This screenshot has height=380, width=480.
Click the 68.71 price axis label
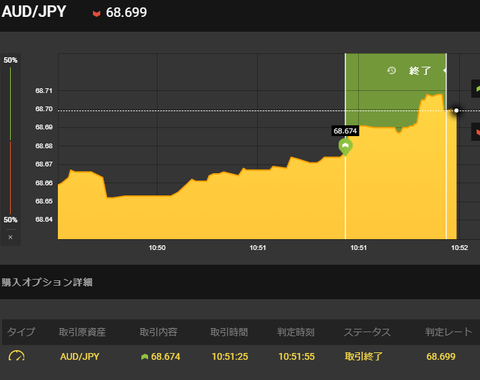(x=44, y=91)
